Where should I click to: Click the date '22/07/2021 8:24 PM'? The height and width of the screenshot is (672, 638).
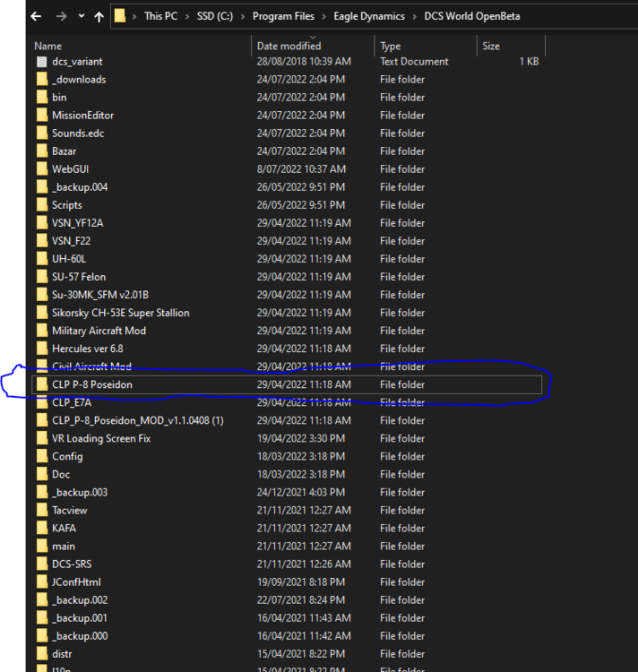tap(301, 600)
